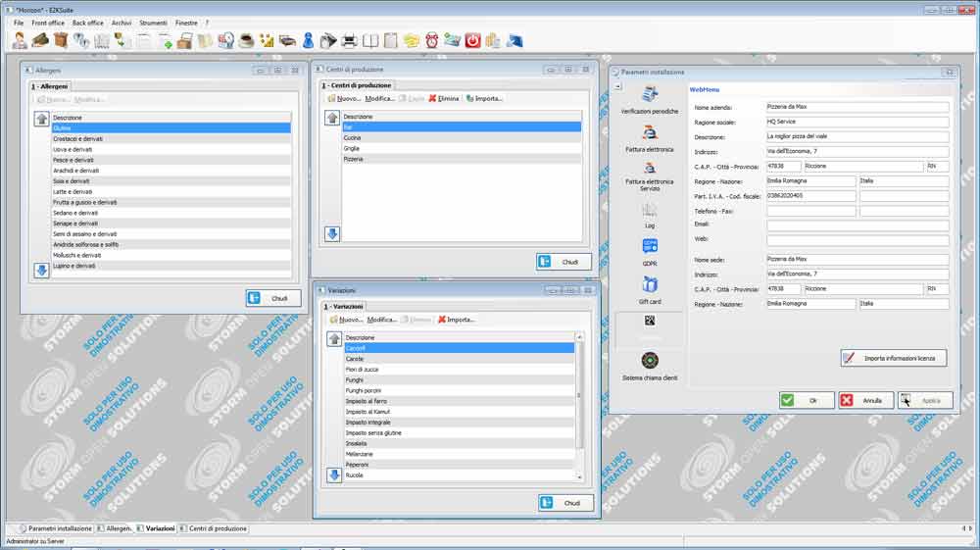980x550 pixels.
Task: Open the Strumenti menu
Action: pos(154,22)
